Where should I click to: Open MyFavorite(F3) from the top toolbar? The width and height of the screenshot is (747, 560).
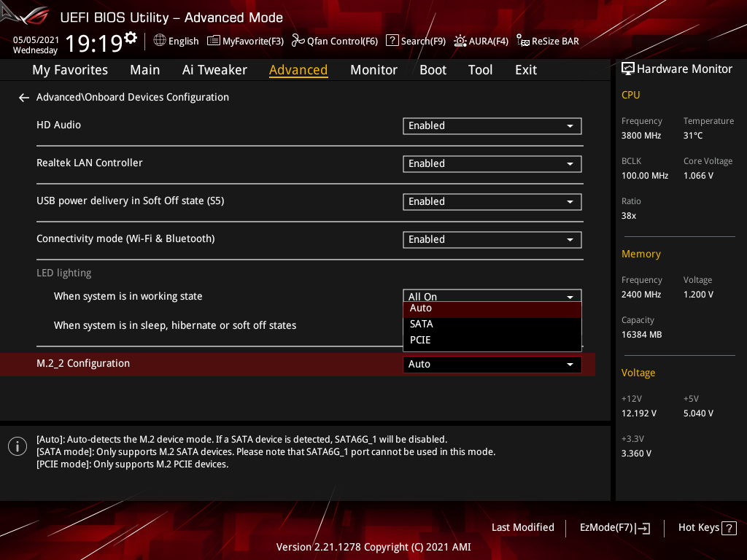[x=246, y=41]
